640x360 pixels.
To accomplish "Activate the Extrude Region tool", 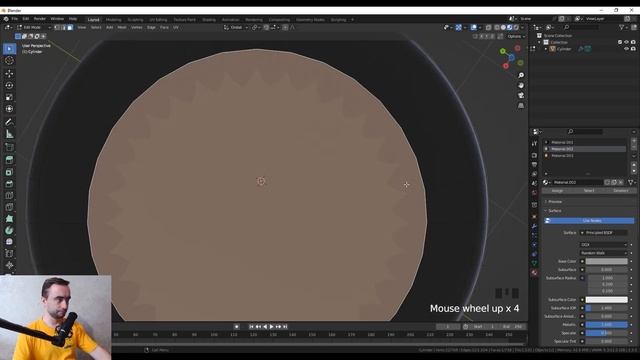I will 9,160.
